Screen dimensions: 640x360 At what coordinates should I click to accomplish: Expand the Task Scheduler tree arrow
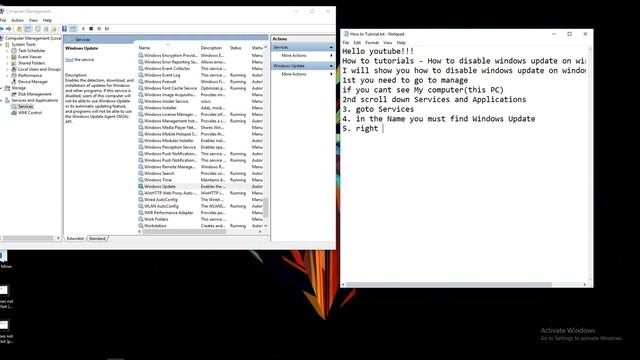pos(7,51)
